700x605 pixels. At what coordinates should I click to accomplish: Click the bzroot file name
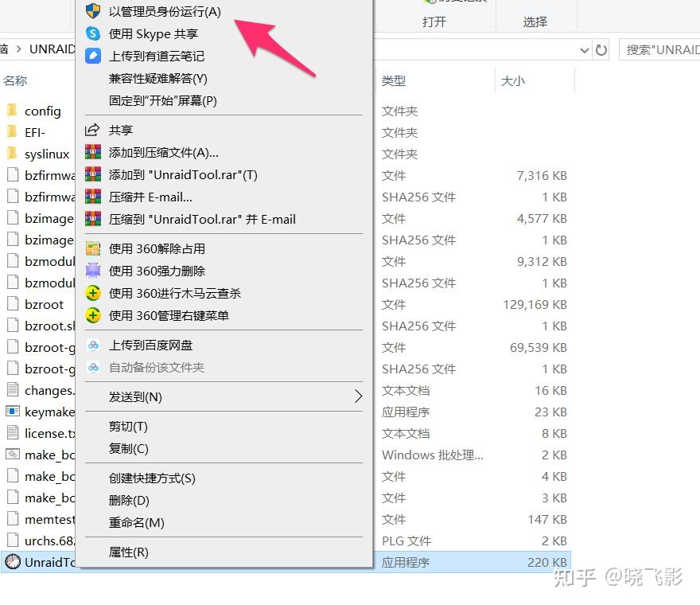tap(45, 304)
